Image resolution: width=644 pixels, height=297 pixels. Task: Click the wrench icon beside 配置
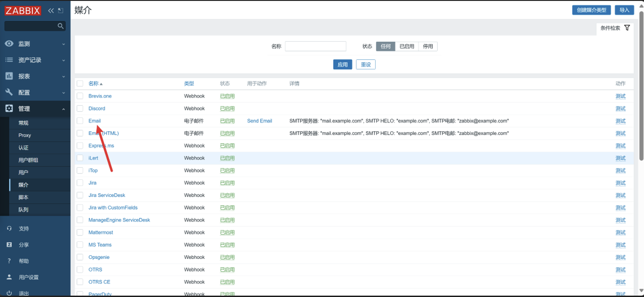coord(9,92)
